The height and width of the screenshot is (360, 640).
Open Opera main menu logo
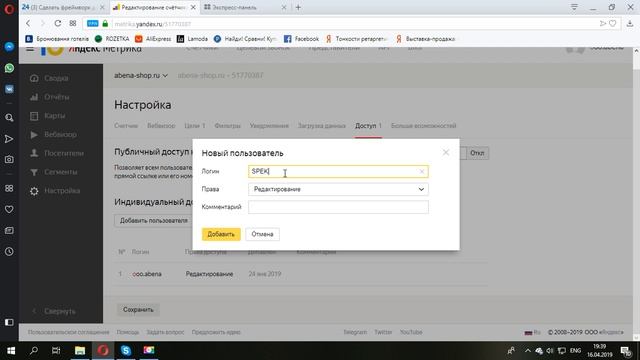(x=9, y=8)
